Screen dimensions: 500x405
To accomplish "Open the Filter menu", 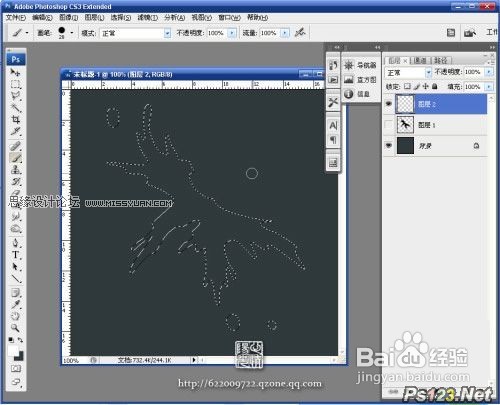I will 147,17.
